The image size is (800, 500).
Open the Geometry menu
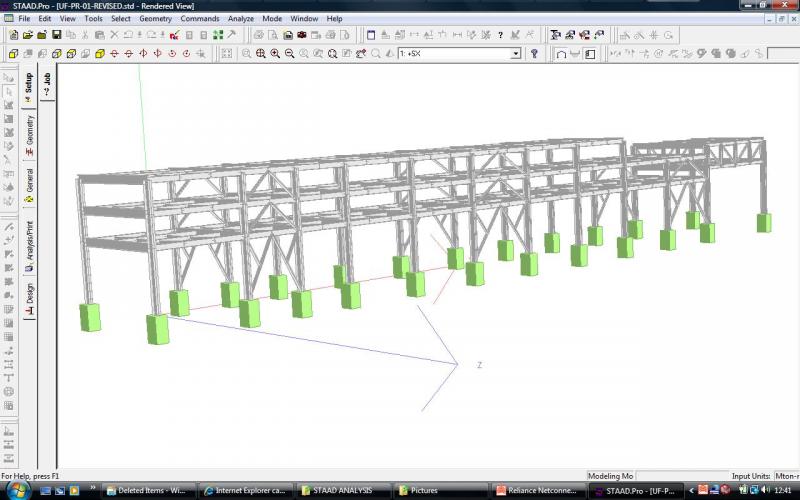tap(155, 18)
